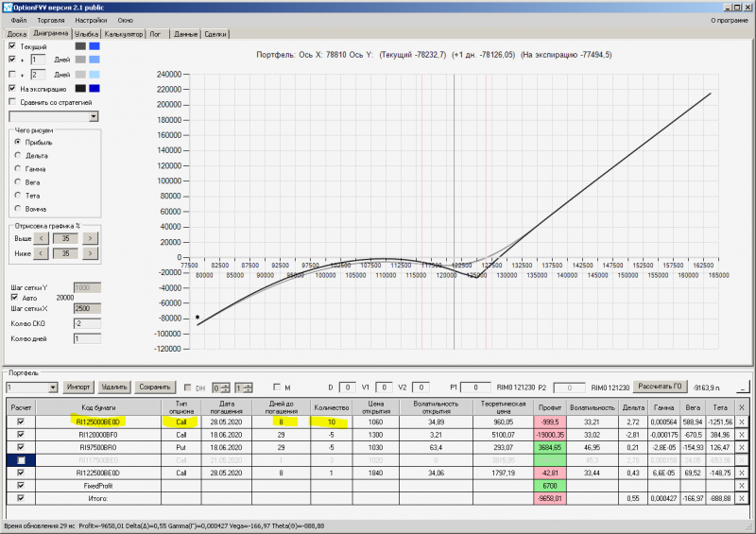Toggle the +1 Дней curve checkbox
Screen dimensions: 756x534
pos(12,60)
